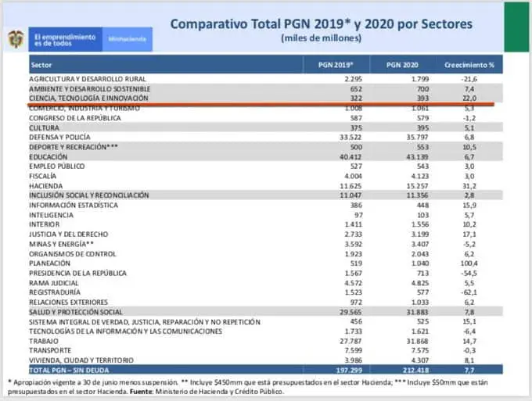Click growth value -21,6 for Agricultura

pyautogui.click(x=469, y=79)
